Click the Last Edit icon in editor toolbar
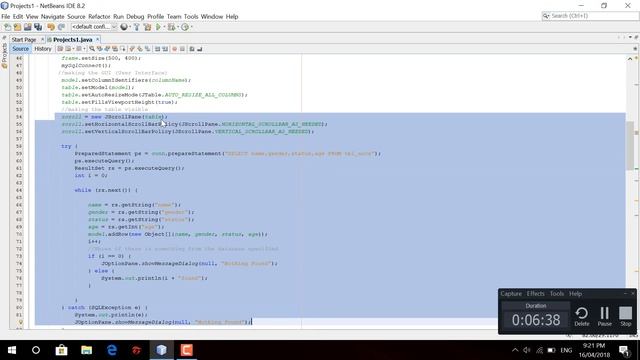This screenshot has width=640, height=360. click(60, 49)
